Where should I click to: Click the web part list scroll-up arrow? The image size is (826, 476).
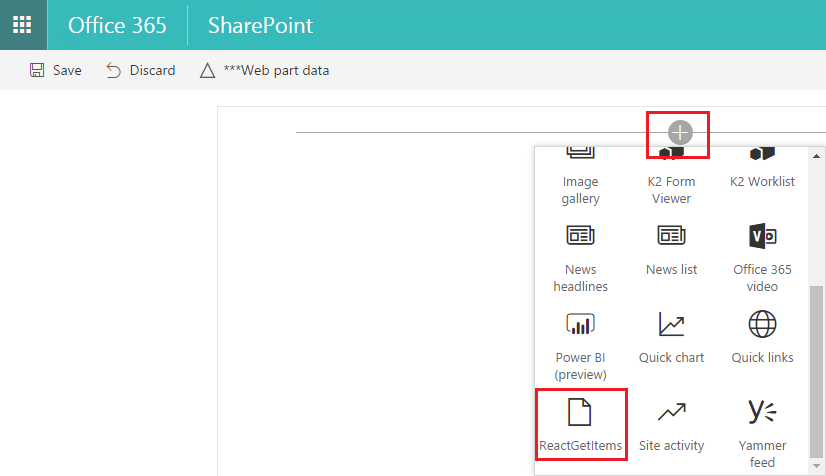click(816, 156)
